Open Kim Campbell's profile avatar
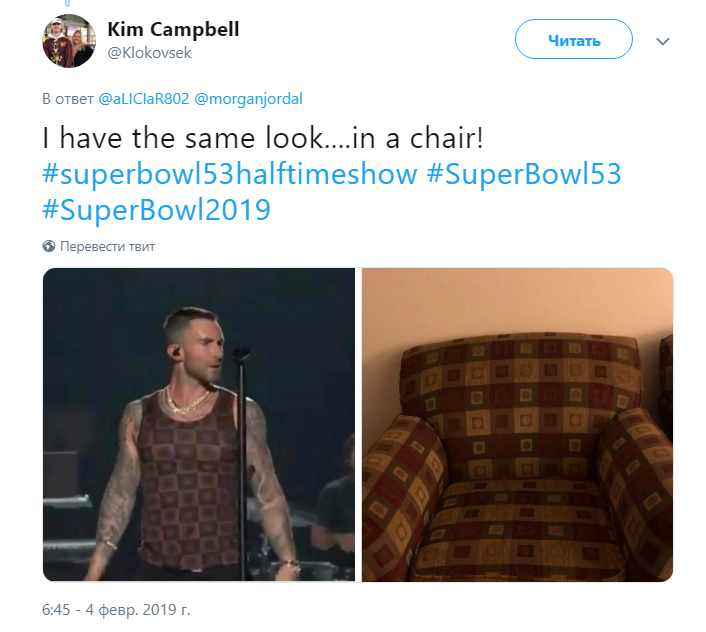 (x=68, y=41)
